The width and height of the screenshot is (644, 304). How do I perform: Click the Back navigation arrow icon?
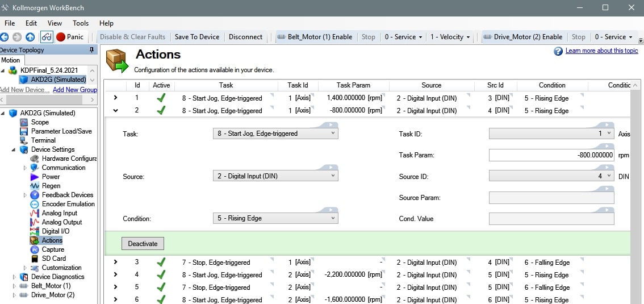4,37
